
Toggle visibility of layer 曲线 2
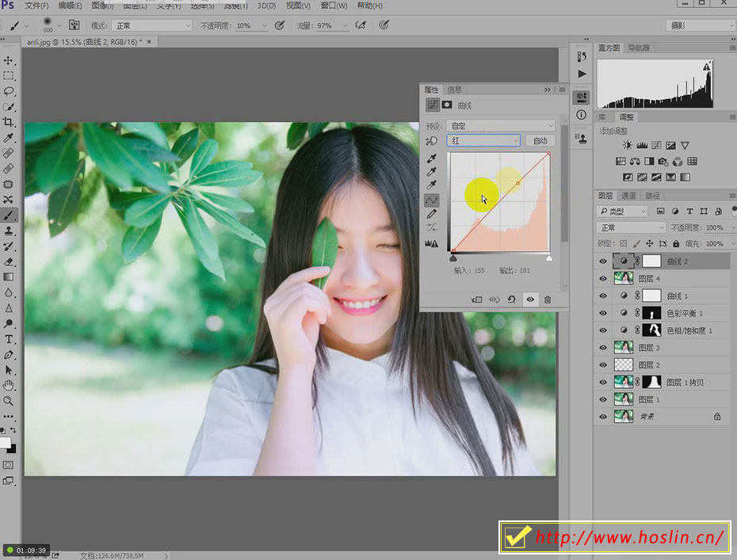tap(603, 261)
